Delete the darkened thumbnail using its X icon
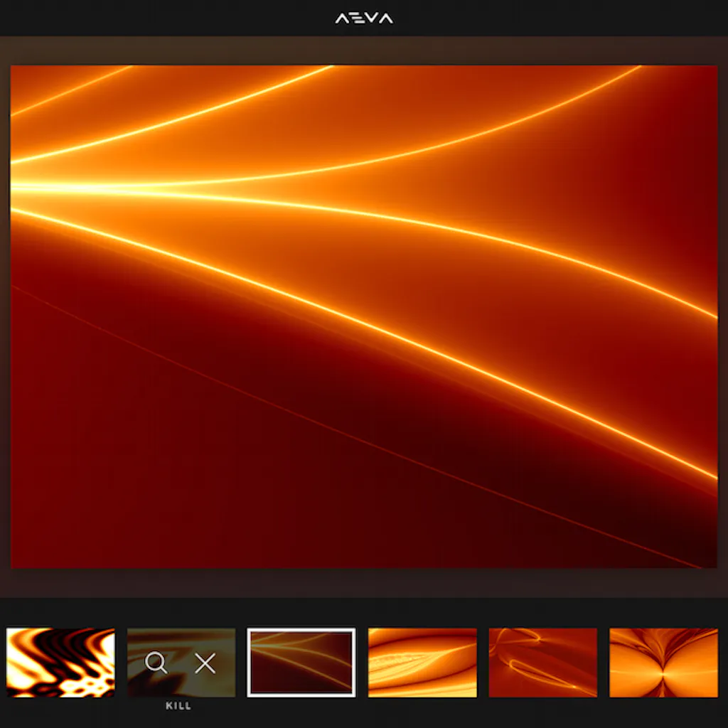The height and width of the screenshot is (728, 728). pyautogui.click(x=205, y=663)
